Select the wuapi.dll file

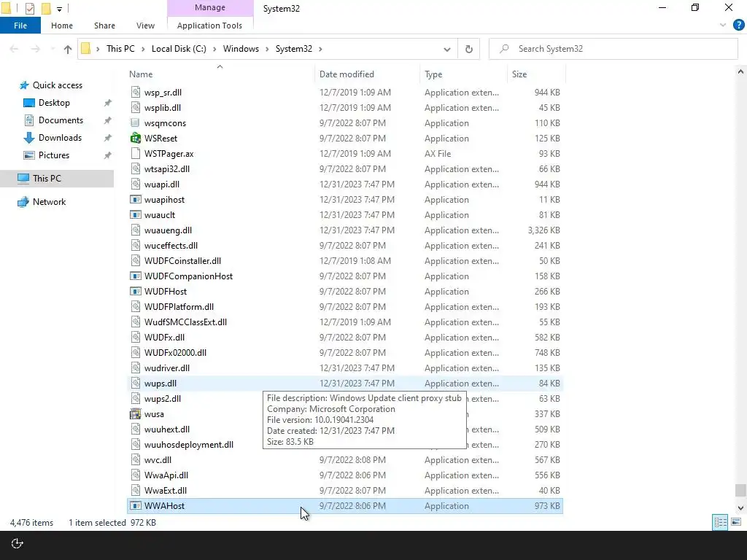click(x=161, y=184)
